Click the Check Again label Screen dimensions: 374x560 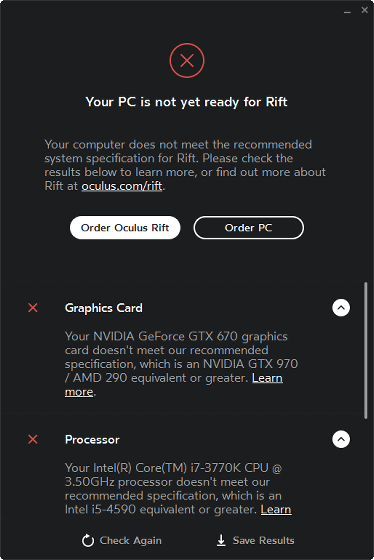tap(130, 541)
